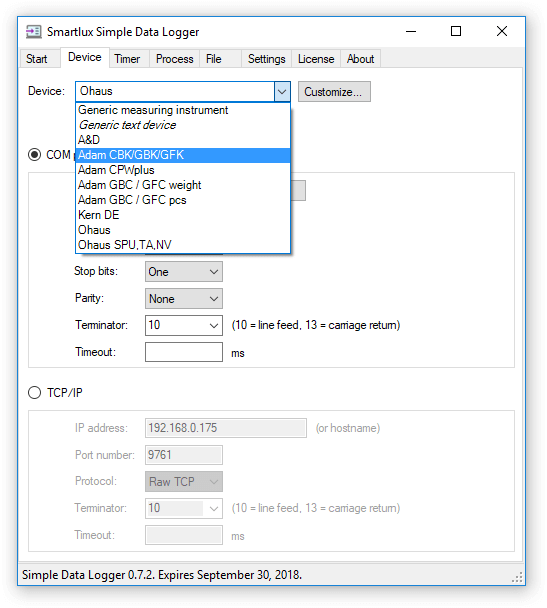The width and height of the screenshot is (547, 608).
Task: Enable the TCP/IP radio button
Action: [x=35, y=393]
